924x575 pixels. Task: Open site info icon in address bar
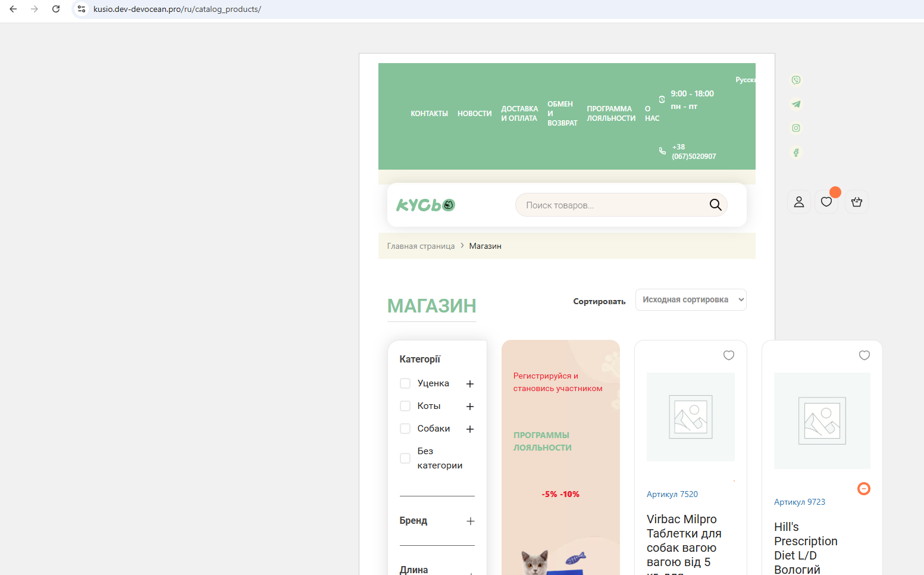pyautogui.click(x=82, y=9)
